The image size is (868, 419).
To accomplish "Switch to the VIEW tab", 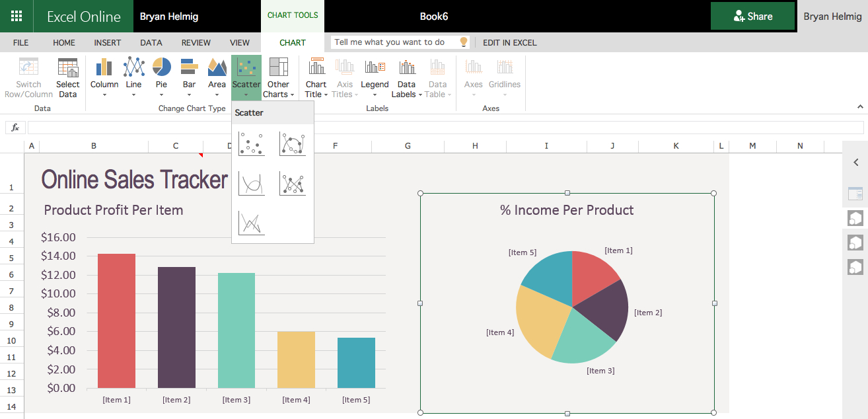I will point(240,42).
